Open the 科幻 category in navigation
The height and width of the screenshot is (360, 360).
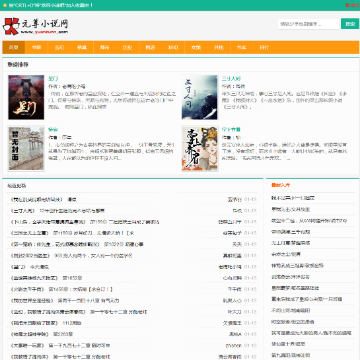point(173,47)
